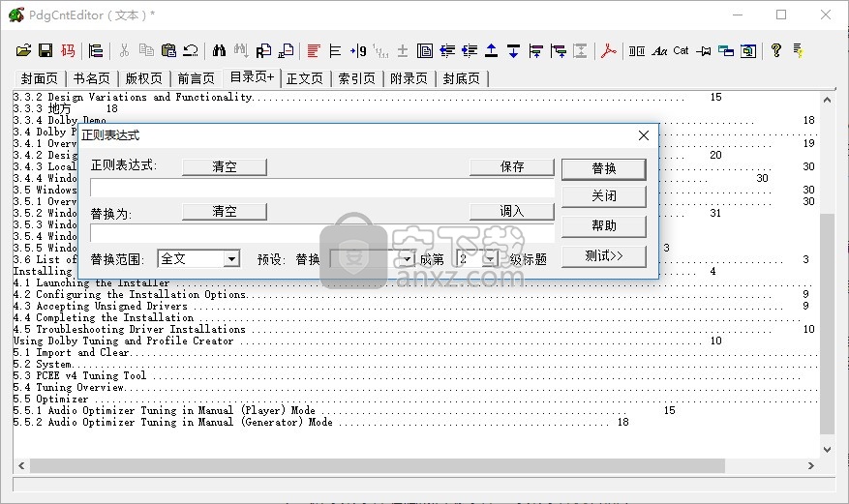Open the 替换范围 全文 dropdown
Screen dimensions: 849x504
click(x=231, y=259)
